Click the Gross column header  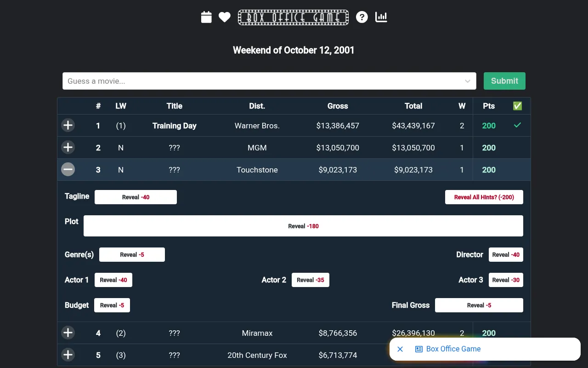click(338, 106)
